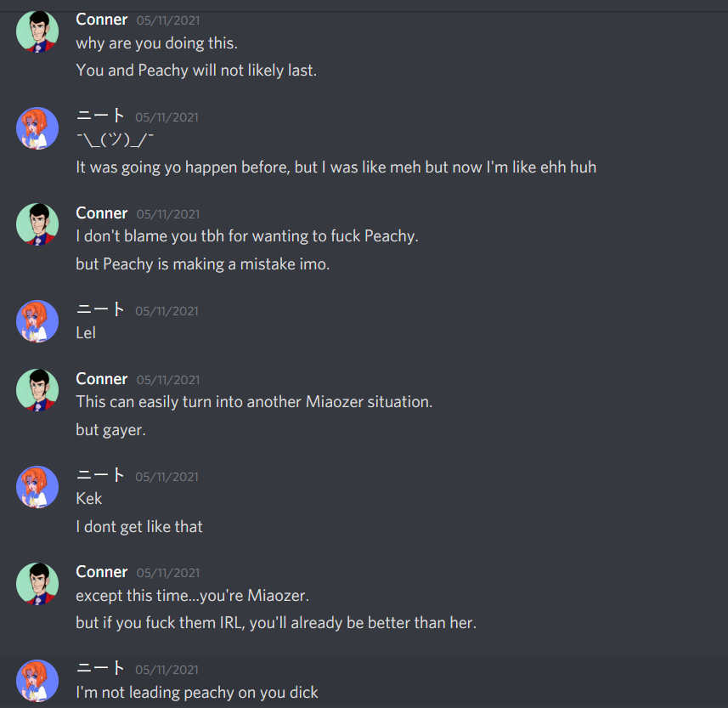Image resolution: width=728 pixels, height=708 pixels.
Task: Click the message "I dont get like that"
Action: (139, 527)
